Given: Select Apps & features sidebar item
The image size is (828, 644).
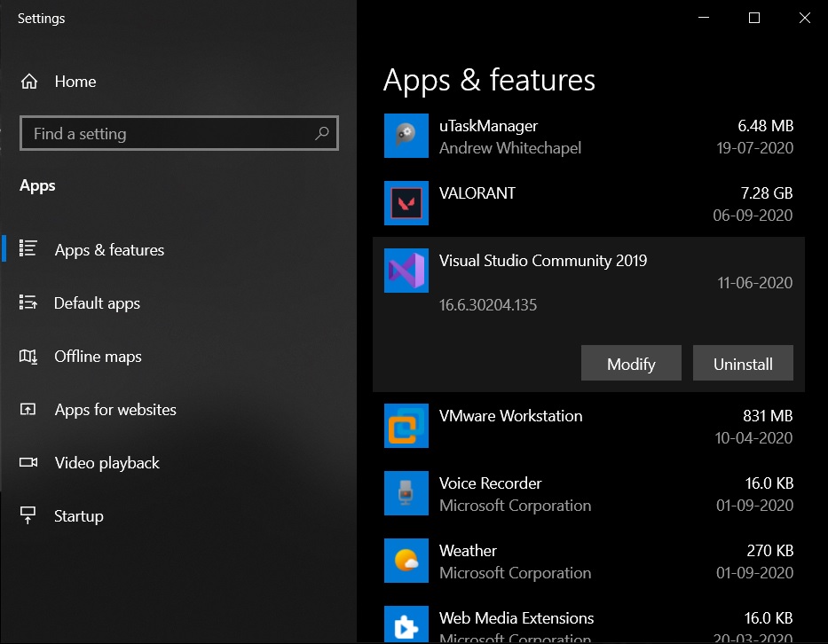Looking at the screenshot, I should (178, 249).
